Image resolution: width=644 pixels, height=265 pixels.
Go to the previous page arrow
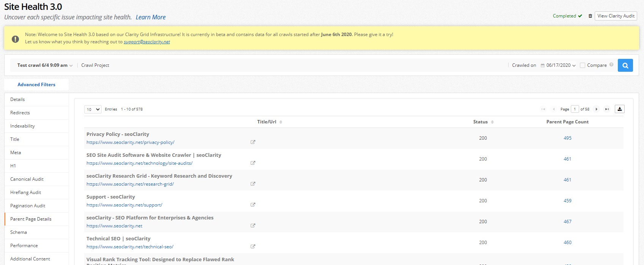coord(554,109)
